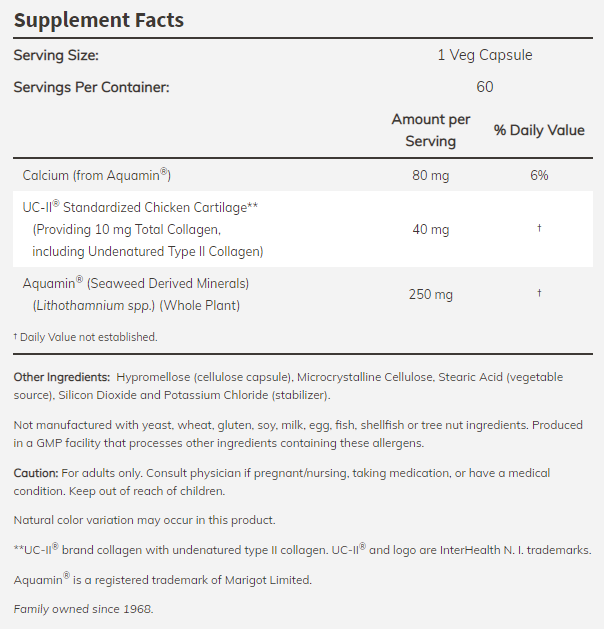
Task: Click the Calcium (from Aquamin) row label
Action: [x=97, y=175]
